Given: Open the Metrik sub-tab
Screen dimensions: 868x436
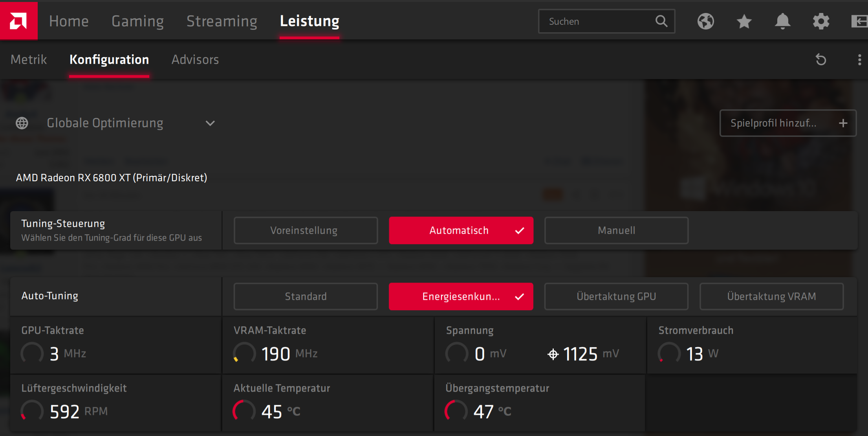Looking at the screenshot, I should tap(29, 60).
